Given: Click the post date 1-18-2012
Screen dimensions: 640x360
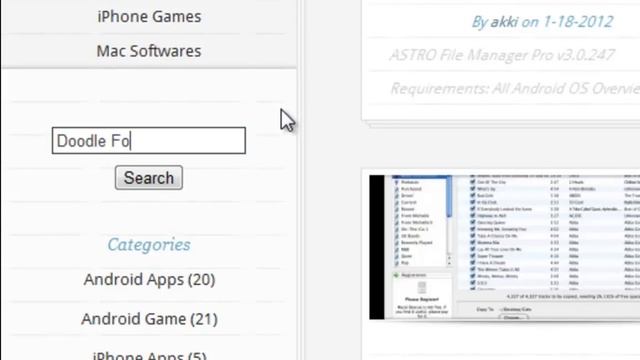Looking at the screenshot, I should click(x=578, y=22).
